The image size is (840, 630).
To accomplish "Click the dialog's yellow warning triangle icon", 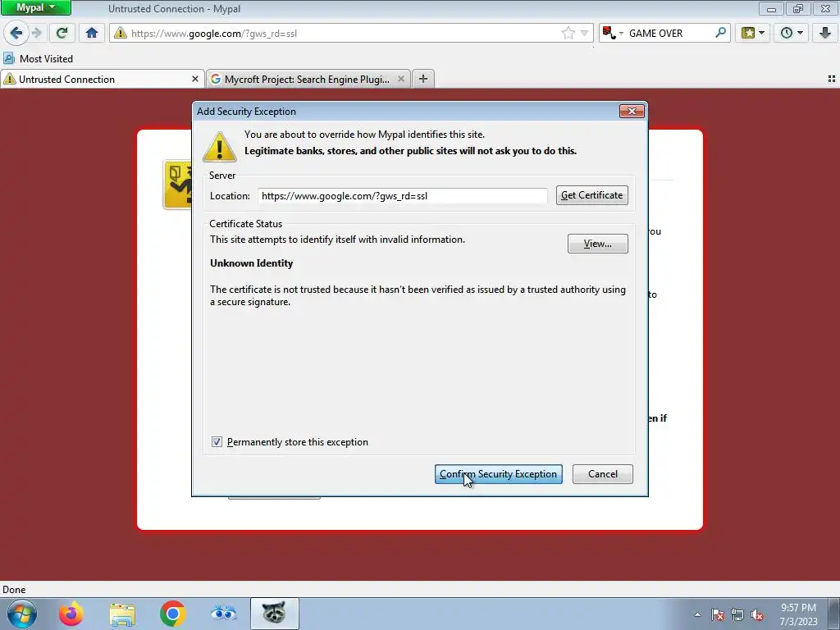I will coord(220,146).
